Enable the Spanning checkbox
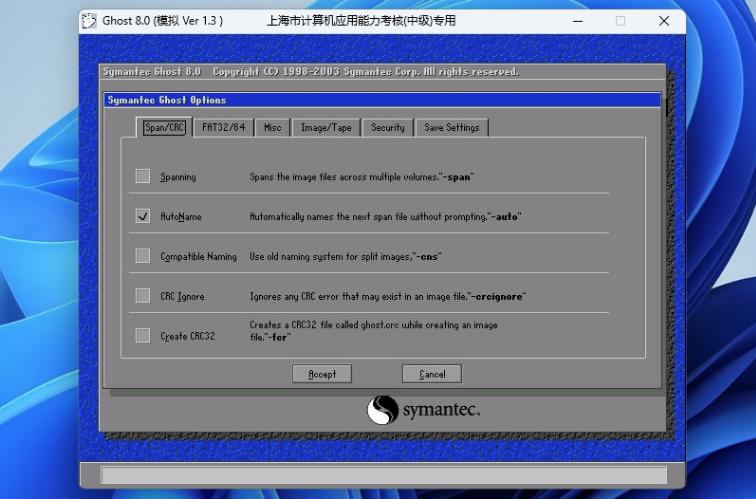 coord(143,176)
